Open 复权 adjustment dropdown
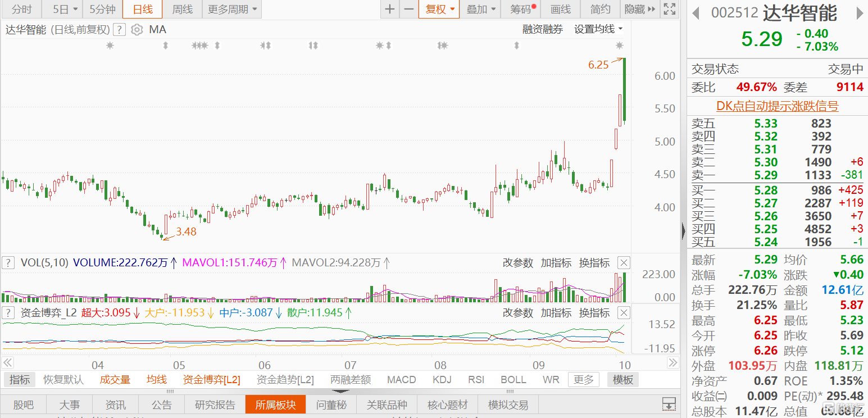 (439, 9)
